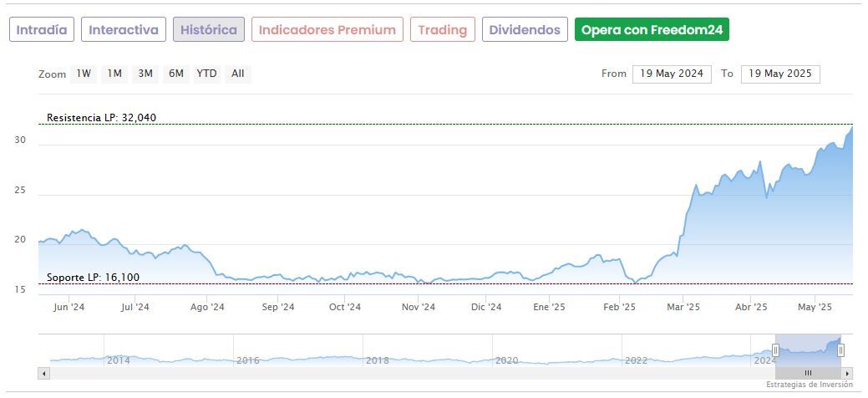The height and width of the screenshot is (398, 868).
Task: Set zoom range to 1M
Action: (114, 74)
